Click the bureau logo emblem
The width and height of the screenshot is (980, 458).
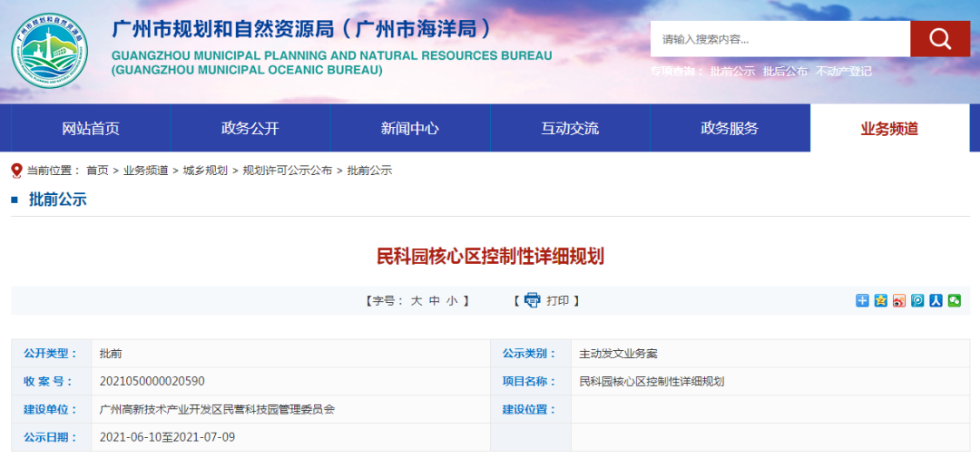[50, 50]
